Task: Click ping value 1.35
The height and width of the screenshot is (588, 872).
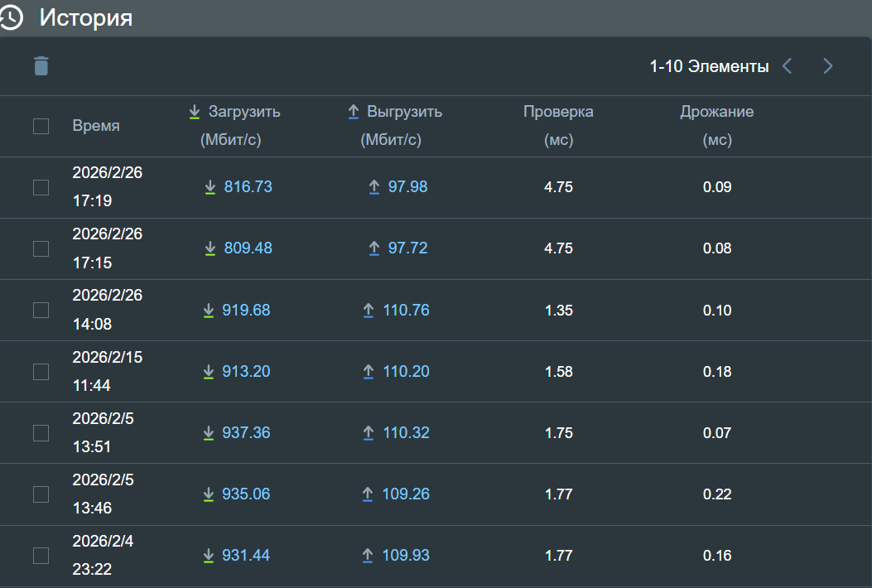Action: pyautogui.click(x=559, y=311)
